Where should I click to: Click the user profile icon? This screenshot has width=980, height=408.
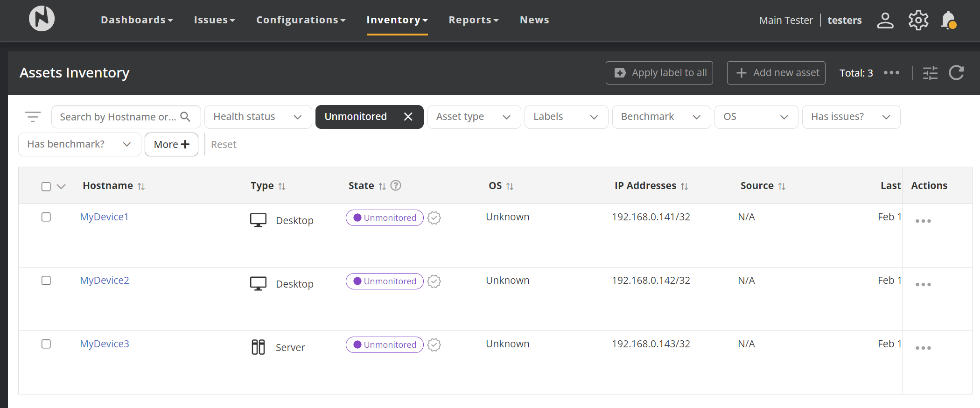pyautogui.click(x=885, y=20)
